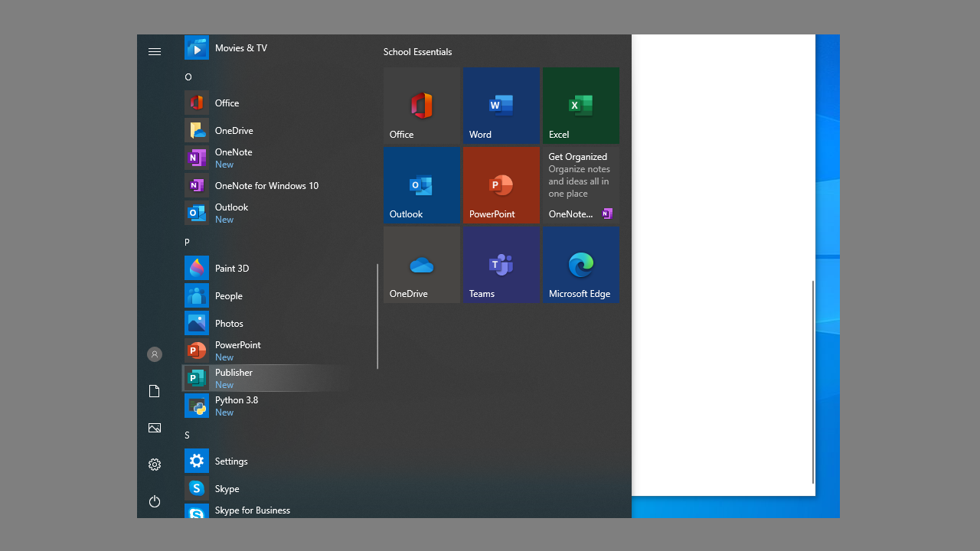Launch the Photos app
Image resolution: width=980 pixels, height=551 pixels.
pos(266,323)
